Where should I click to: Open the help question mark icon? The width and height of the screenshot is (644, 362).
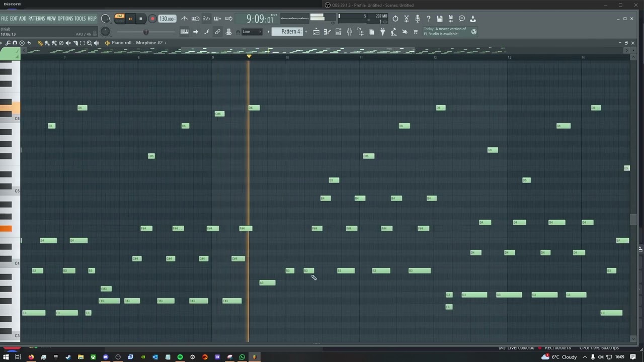[x=429, y=19]
